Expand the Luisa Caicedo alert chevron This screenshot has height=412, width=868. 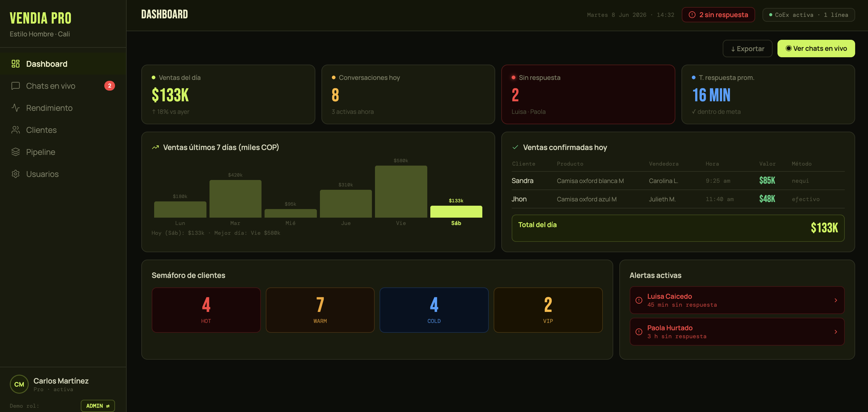836,300
